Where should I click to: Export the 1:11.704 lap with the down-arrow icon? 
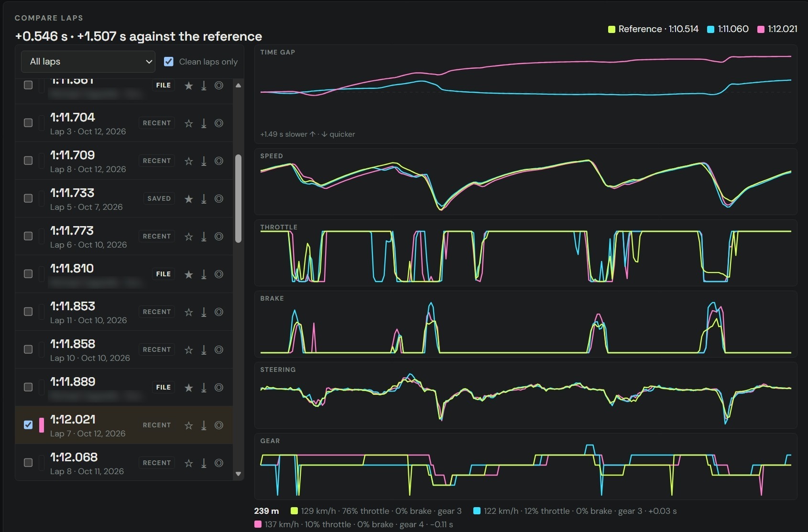tap(204, 123)
